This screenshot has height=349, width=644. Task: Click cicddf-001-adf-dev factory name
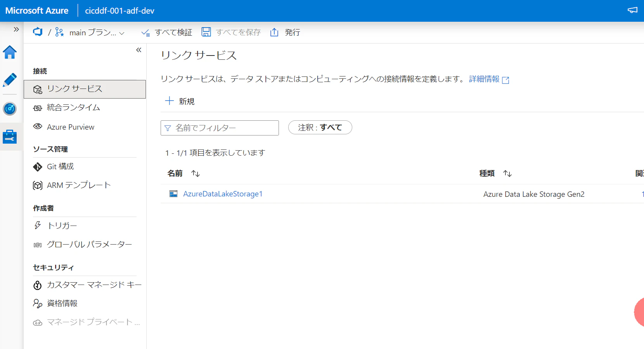tap(119, 10)
